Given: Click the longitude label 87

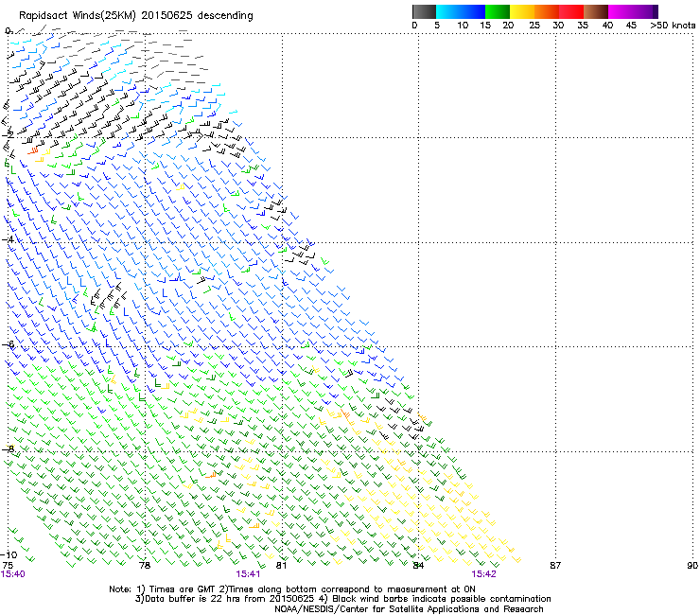Looking at the screenshot, I should 555,566.
